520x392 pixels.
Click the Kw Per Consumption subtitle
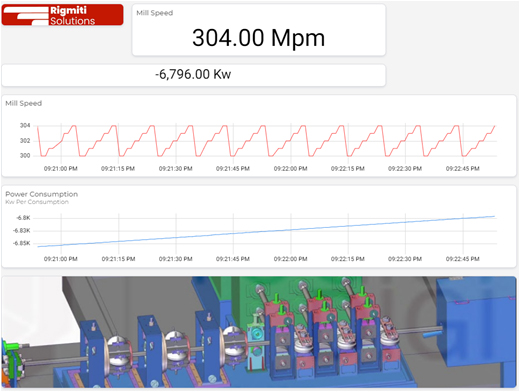point(37,202)
